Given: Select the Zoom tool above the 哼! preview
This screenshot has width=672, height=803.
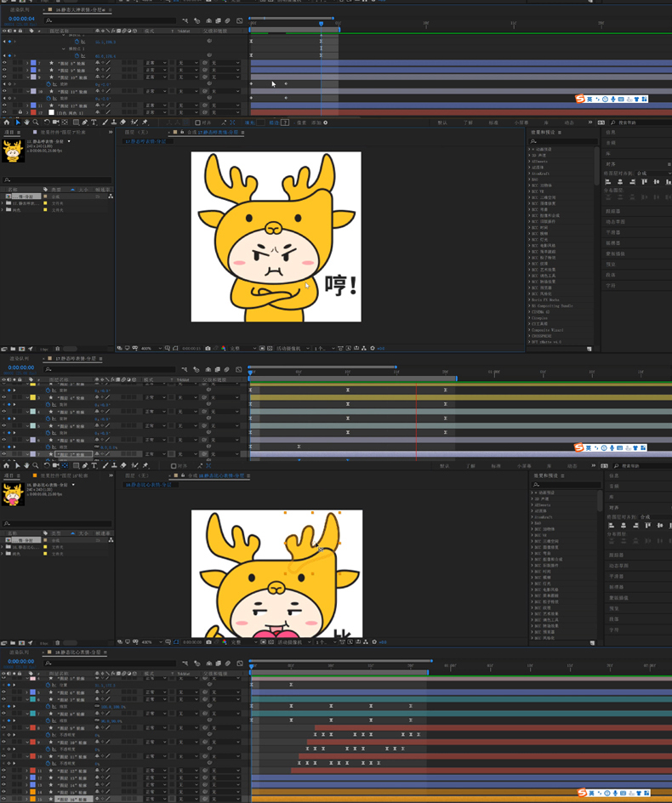Looking at the screenshot, I should click(36, 122).
